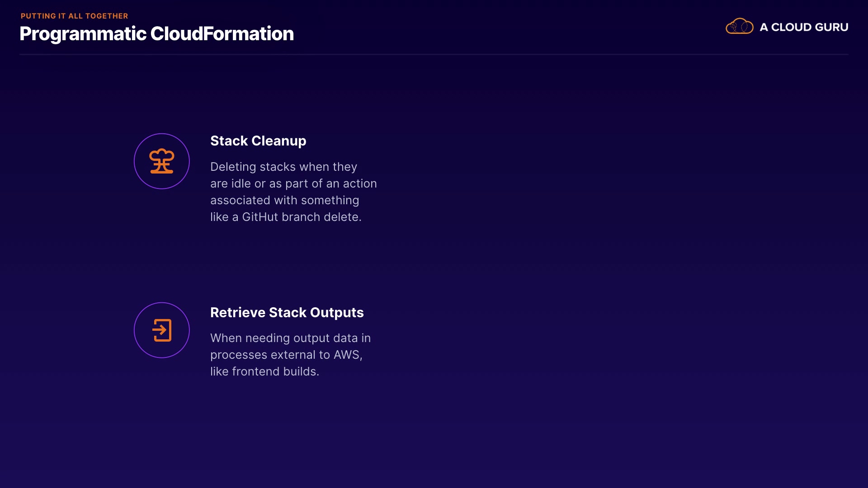Click the word GitHut in description
Screen dimensions: 868x488
tap(260, 217)
